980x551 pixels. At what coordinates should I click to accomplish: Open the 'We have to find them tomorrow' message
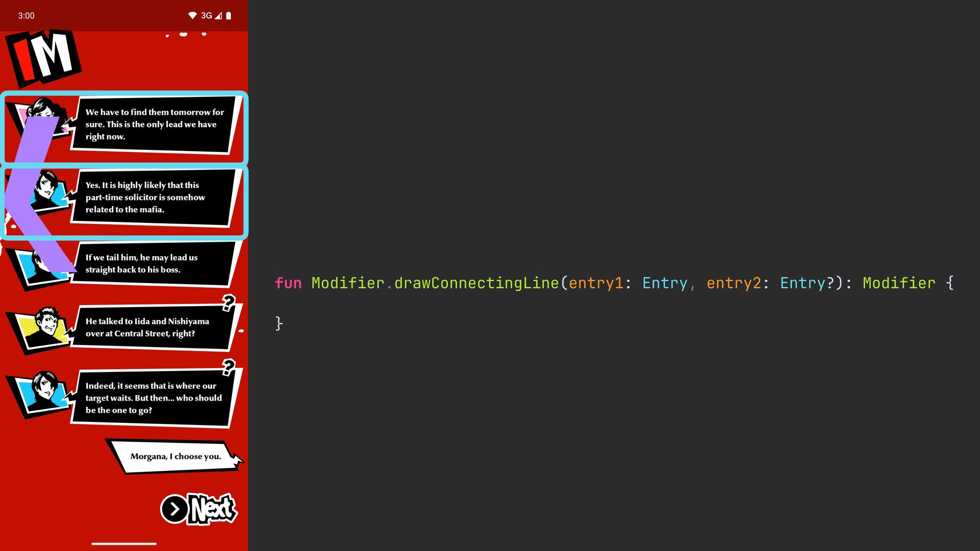tap(155, 124)
